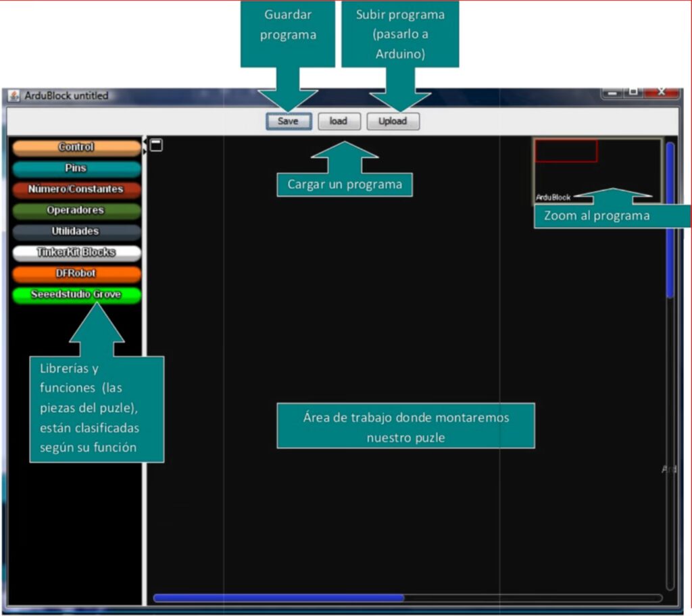The height and width of the screenshot is (616, 692).
Task: Click the horizontal blue scrollbar thumb
Action: click(278, 598)
